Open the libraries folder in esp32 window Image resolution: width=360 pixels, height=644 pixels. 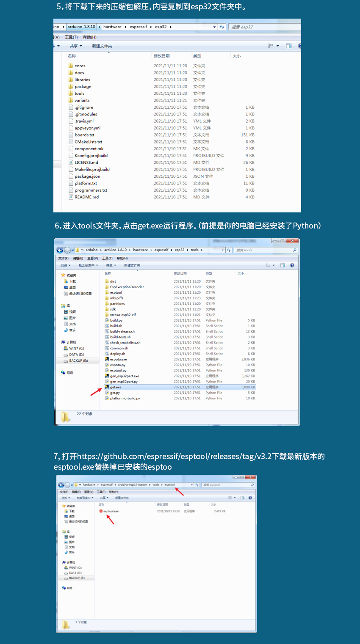(x=82, y=80)
